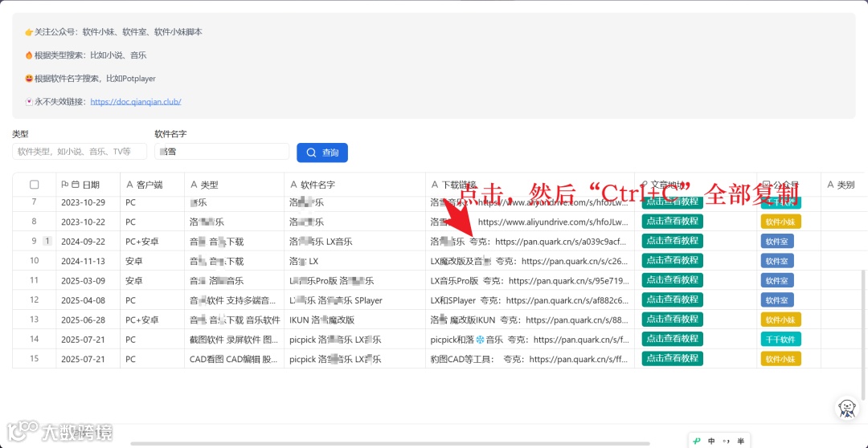Click the 软件名字 column header in table
The width and height of the screenshot is (868, 448).
click(355, 185)
